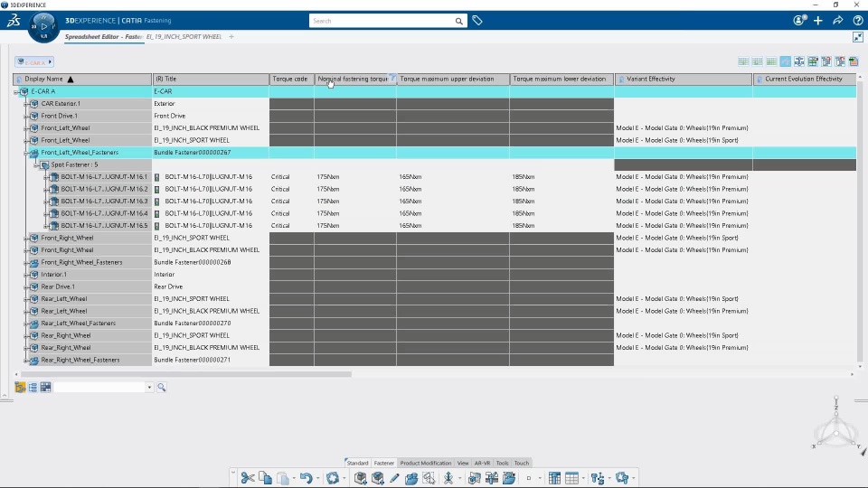
Task: Click into the top Search field
Action: [381, 21]
